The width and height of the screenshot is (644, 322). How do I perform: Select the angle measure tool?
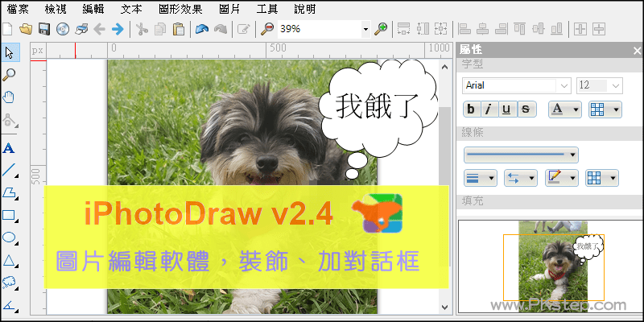(x=9, y=305)
